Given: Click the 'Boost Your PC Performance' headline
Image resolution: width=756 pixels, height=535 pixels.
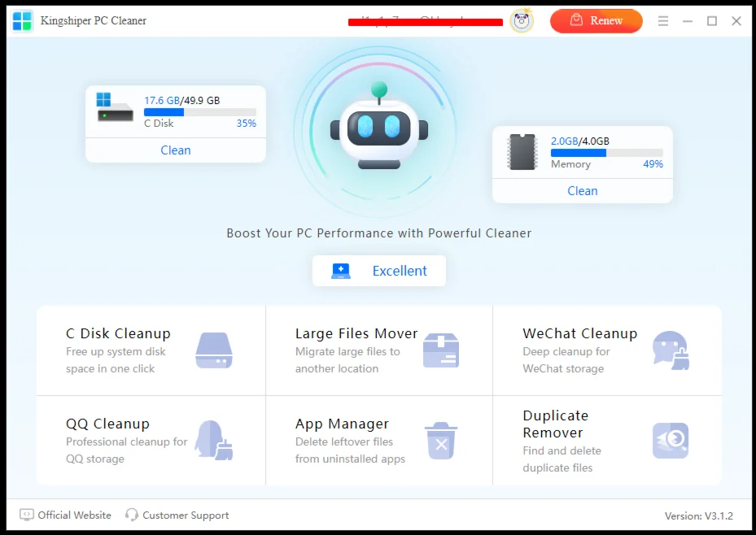Looking at the screenshot, I should 379,233.
